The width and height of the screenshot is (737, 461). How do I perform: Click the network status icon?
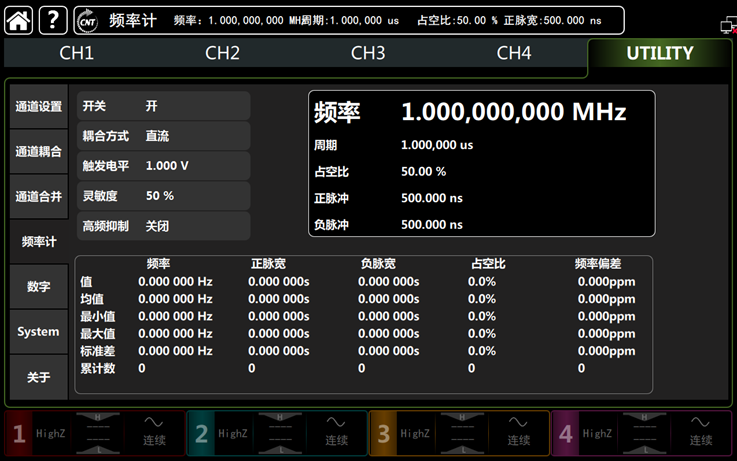coord(727,25)
